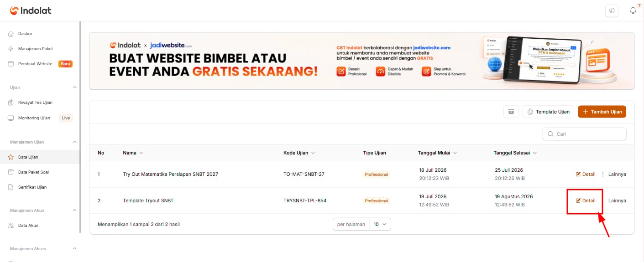
Task: Click the archive icon button beside Template Ujian
Action: 511,112
